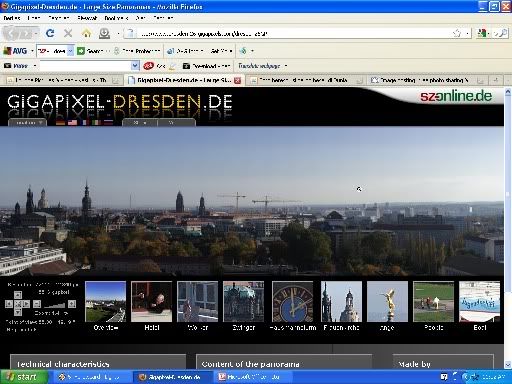The width and height of the screenshot is (512, 384).
Task: Click the Windows Start button
Action: [23, 377]
